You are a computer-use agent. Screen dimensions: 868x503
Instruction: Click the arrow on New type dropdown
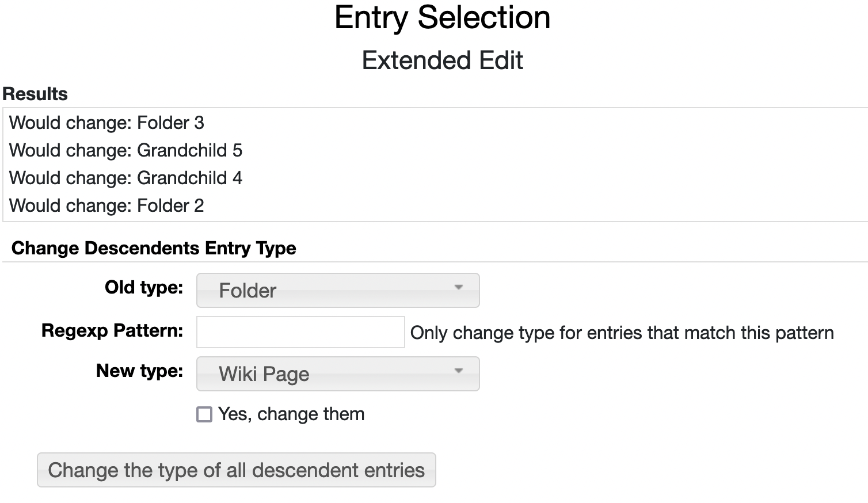[x=458, y=371]
